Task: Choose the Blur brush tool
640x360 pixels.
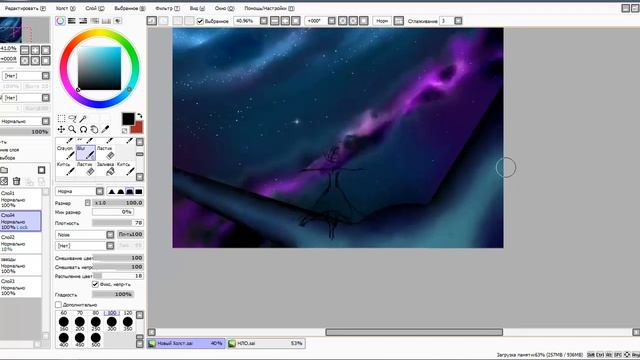Action: point(85,152)
